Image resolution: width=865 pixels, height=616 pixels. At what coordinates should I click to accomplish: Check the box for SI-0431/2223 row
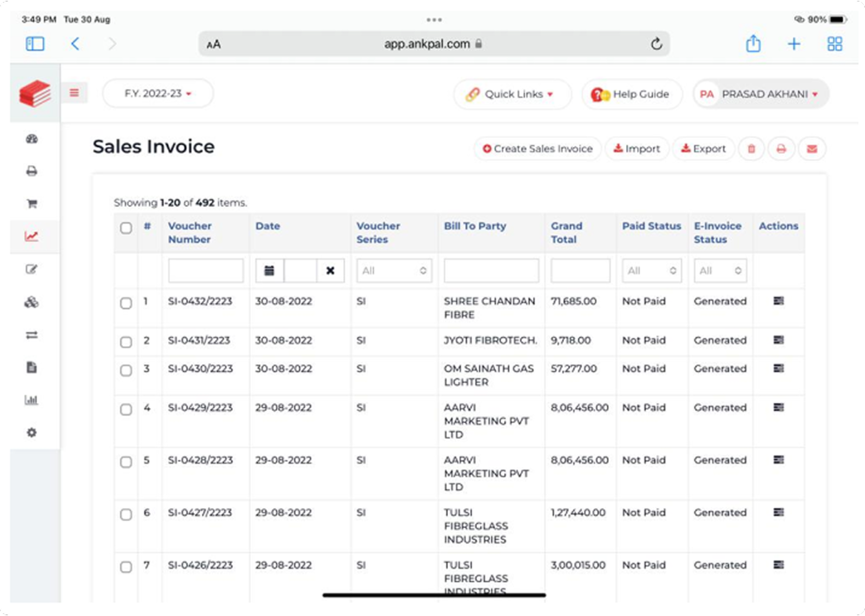(126, 342)
